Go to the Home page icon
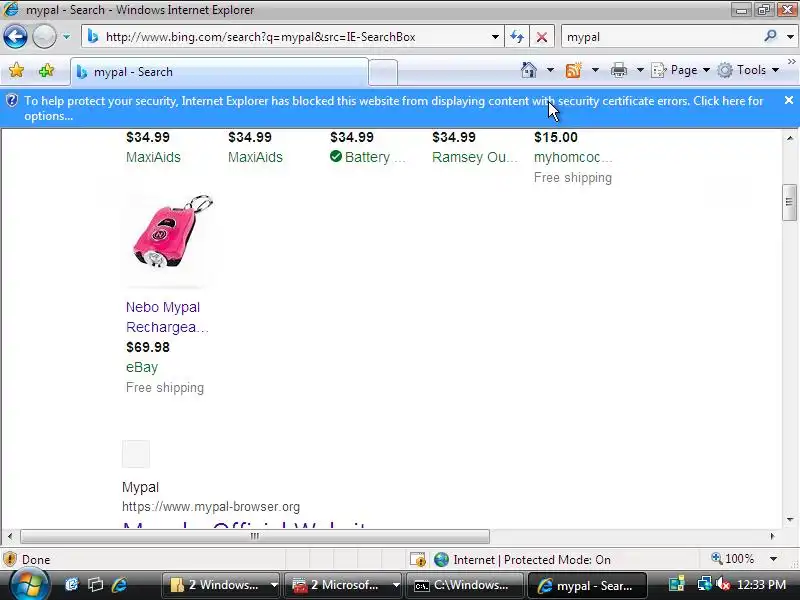The width and height of the screenshot is (800, 600). (529, 70)
